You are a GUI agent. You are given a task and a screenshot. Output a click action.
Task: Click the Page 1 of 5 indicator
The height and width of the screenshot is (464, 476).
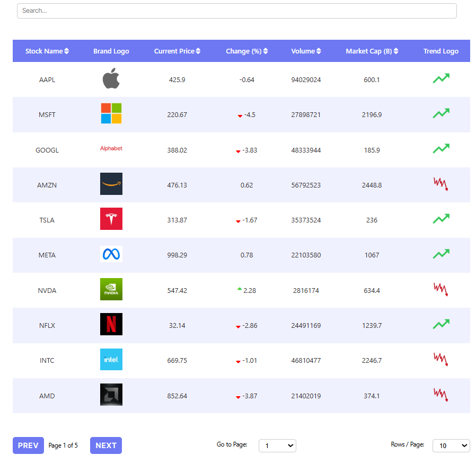pyautogui.click(x=63, y=445)
